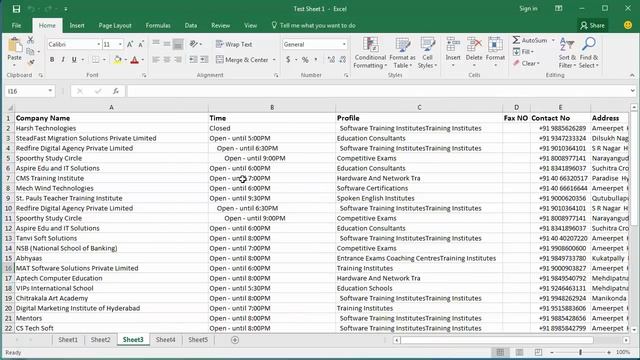Click the Orientation text angle icon

(194, 44)
